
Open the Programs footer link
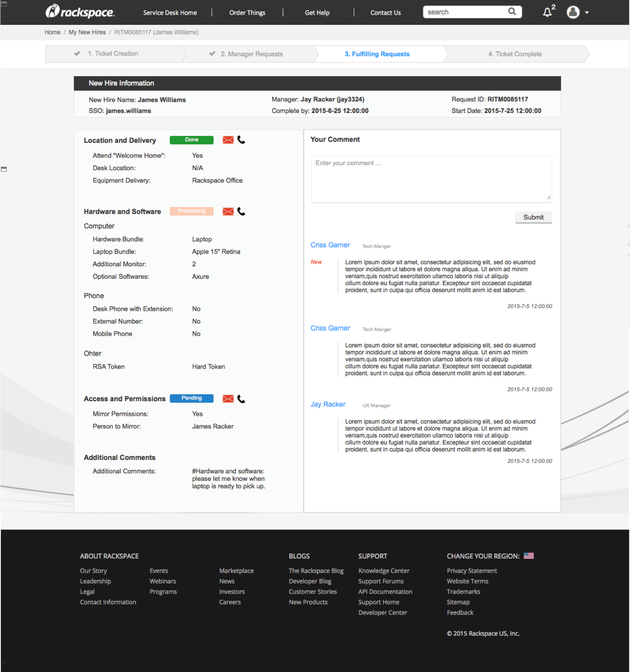pyautogui.click(x=163, y=592)
